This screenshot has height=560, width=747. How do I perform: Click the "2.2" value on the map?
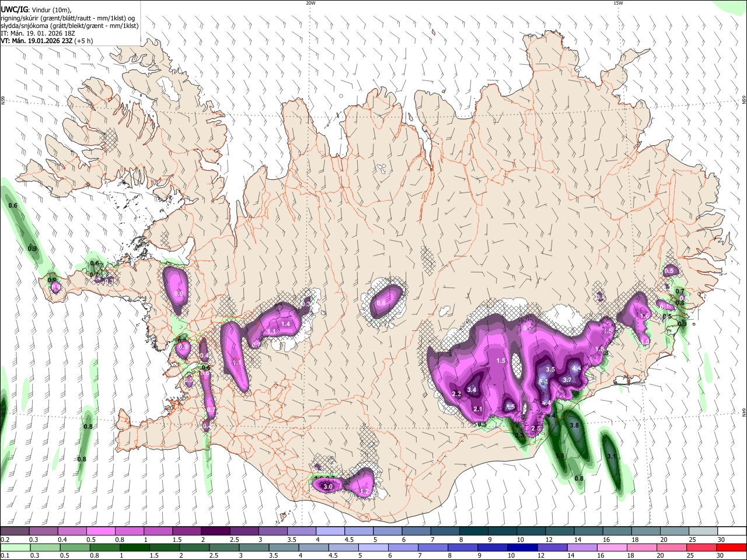coord(457,394)
